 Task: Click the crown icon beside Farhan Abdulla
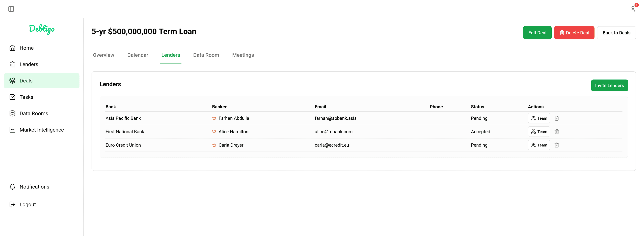pos(214,118)
